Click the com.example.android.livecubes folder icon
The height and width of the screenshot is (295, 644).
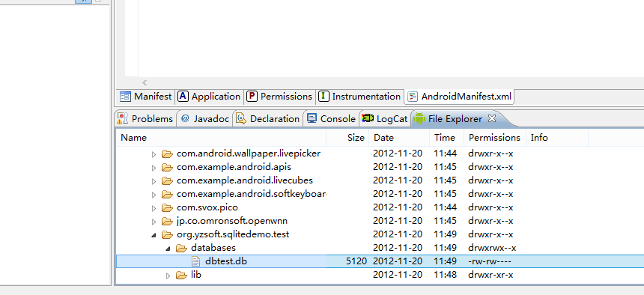[167, 180]
